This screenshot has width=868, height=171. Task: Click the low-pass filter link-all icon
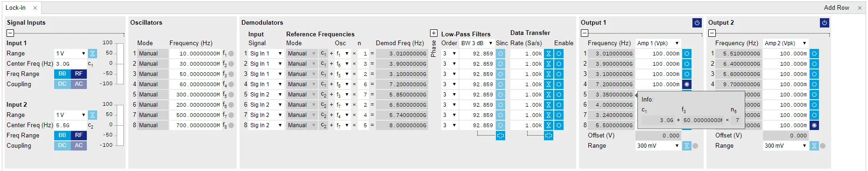(x=500, y=136)
